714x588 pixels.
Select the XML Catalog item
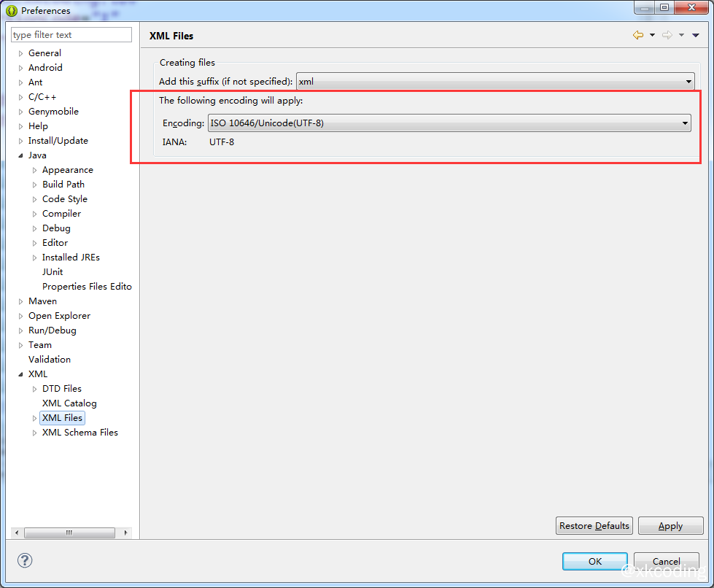coord(69,403)
